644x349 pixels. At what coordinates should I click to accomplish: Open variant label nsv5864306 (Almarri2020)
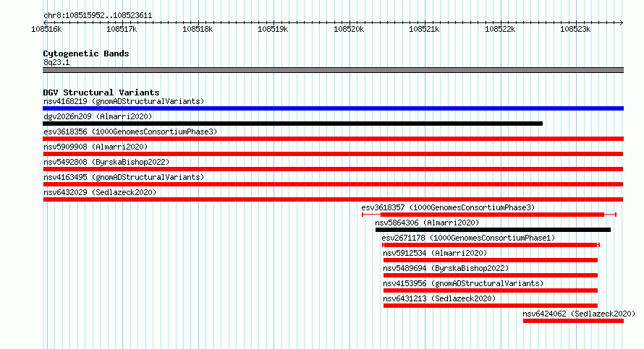click(x=427, y=223)
